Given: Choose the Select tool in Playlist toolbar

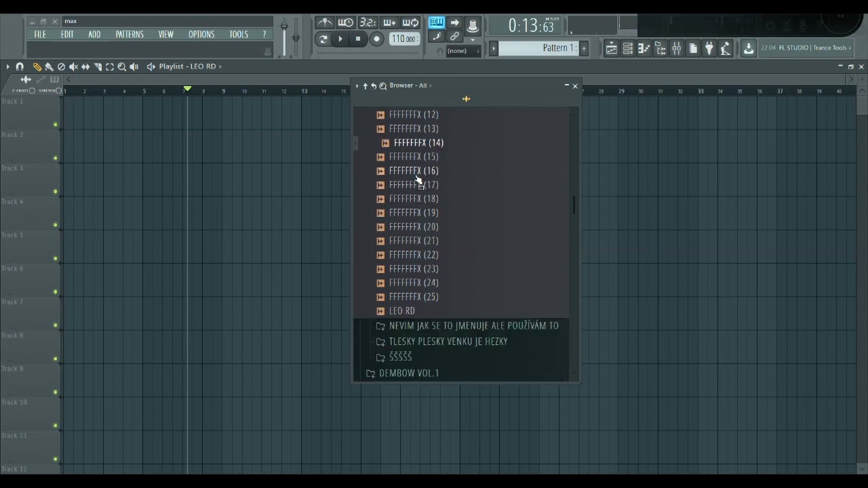Looking at the screenshot, I should click(x=110, y=66).
